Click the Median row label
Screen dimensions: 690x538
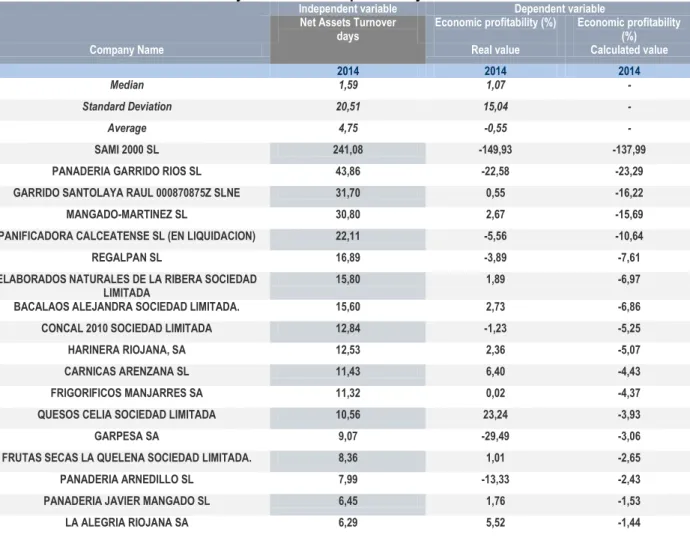tap(127, 85)
